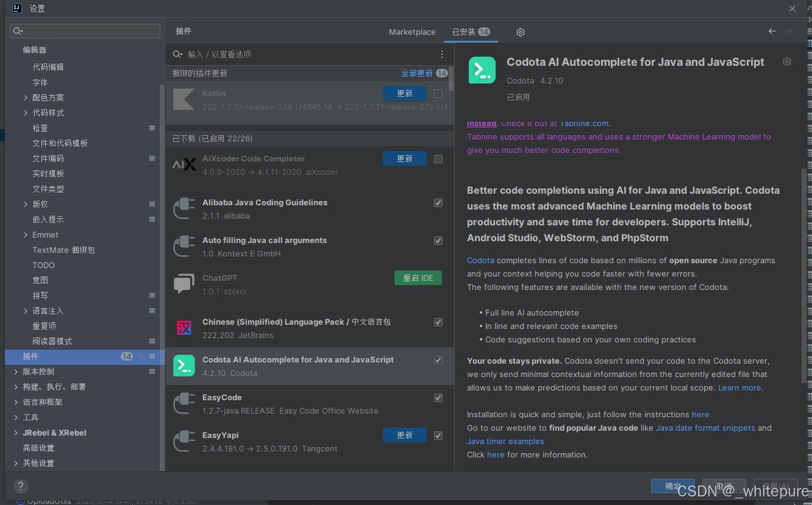The height and width of the screenshot is (505, 812).
Task: Click the project-level icon next to 嵌入提示
Action: pos(152,219)
